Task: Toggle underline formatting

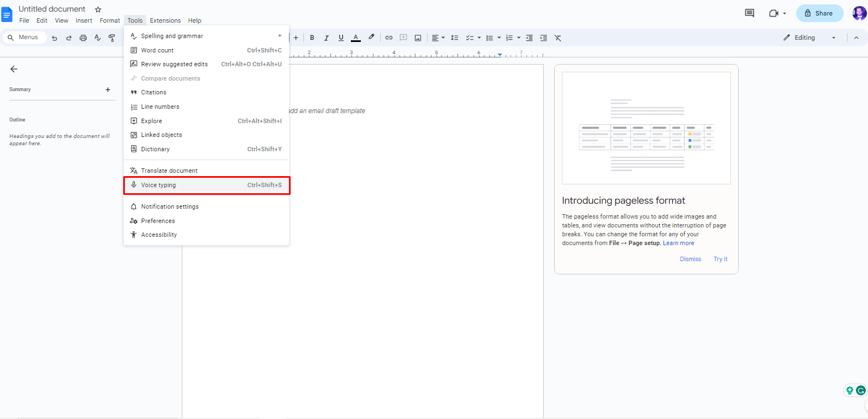Action: (341, 38)
